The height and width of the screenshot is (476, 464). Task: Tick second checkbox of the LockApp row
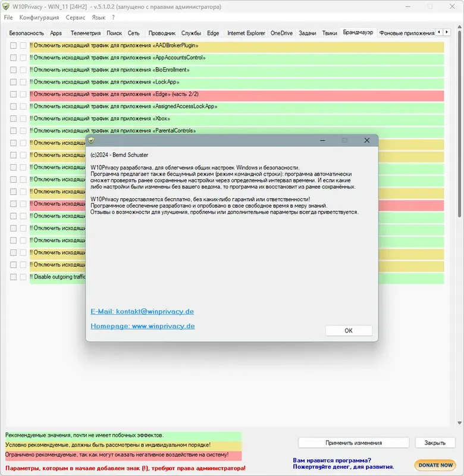click(x=23, y=82)
